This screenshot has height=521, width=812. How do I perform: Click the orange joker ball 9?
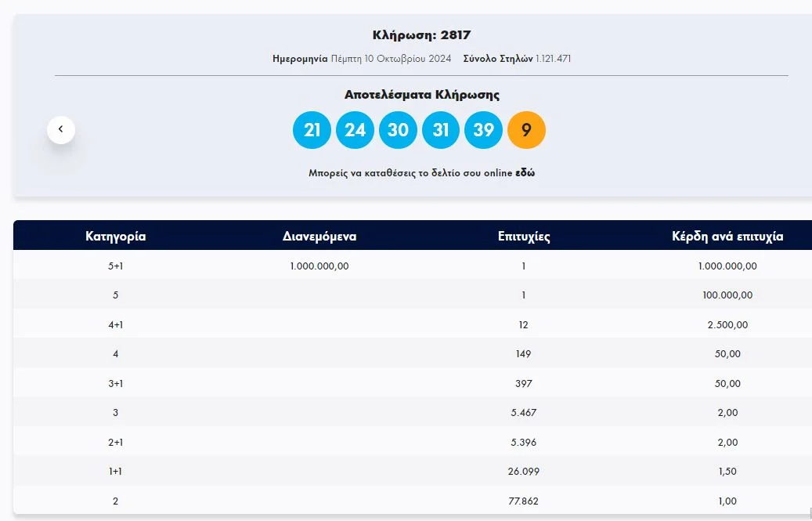[x=526, y=129]
